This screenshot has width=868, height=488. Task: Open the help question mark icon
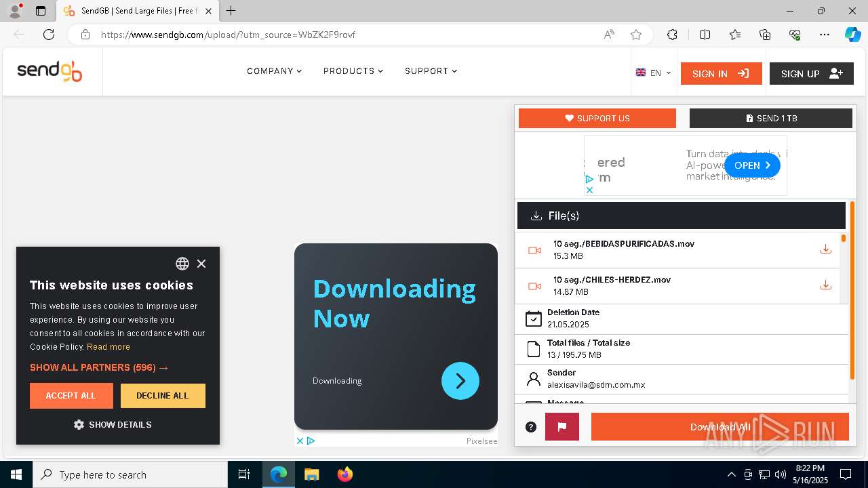pos(531,427)
